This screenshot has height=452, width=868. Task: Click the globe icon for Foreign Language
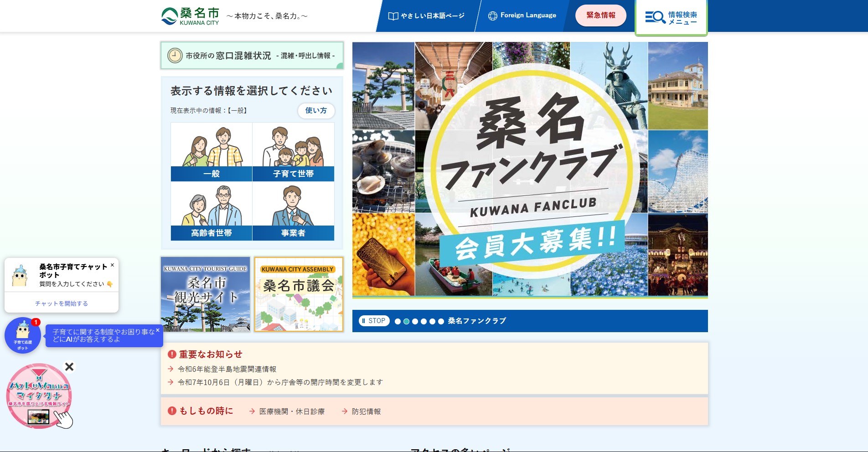pyautogui.click(x=492, y=16)
